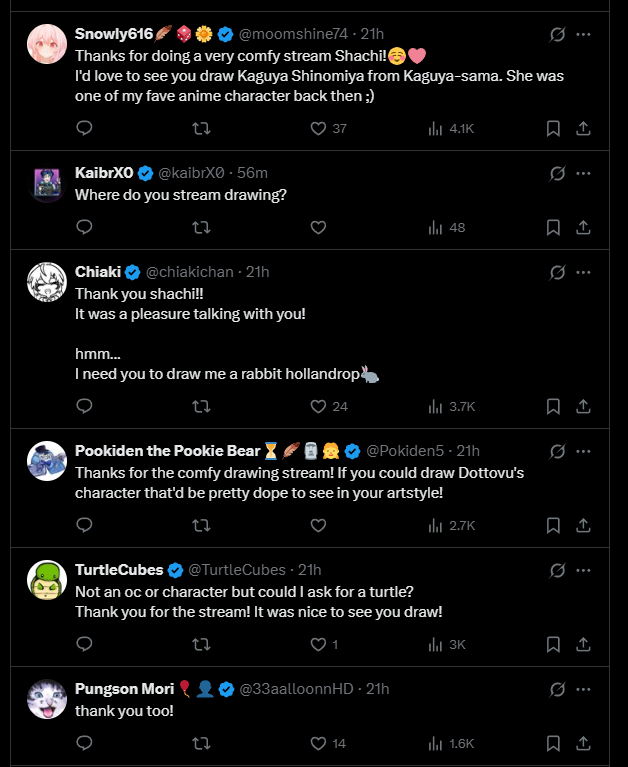Share Chiaki's tweet

pos(584,406)
